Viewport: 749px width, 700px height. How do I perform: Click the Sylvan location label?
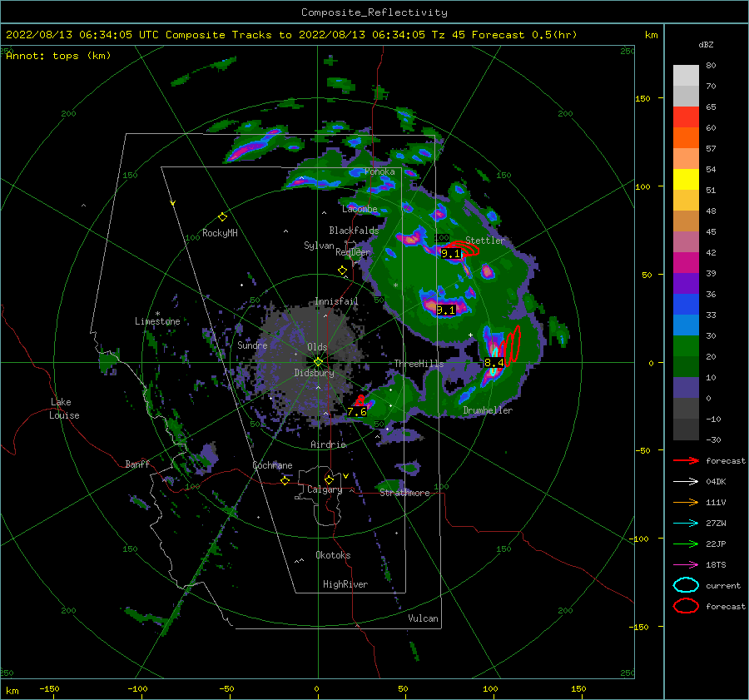pos(319,245)
